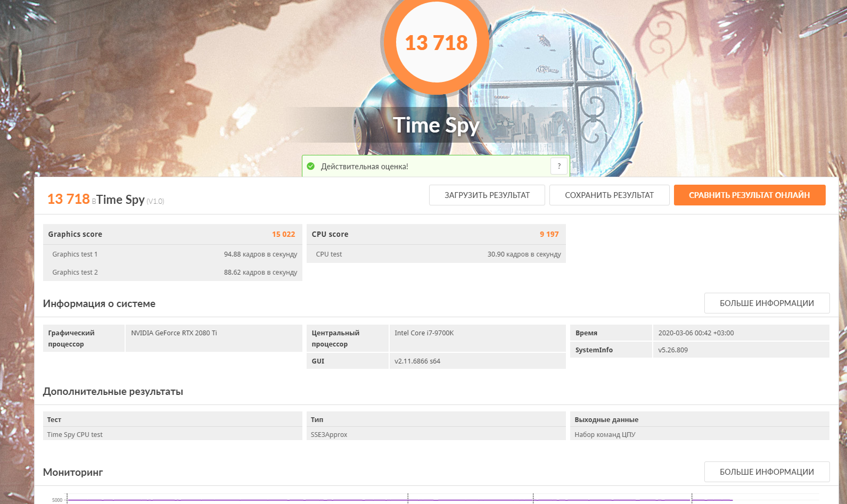Click the GUI version v2.11.6866 s64
847x504 pixels.
click(x=417, y=361)
